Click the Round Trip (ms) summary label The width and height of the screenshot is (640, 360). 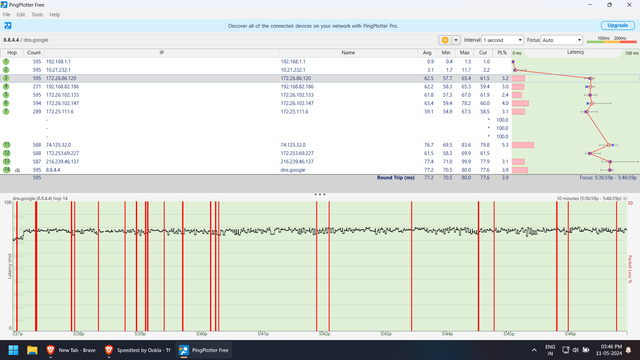(x=396, y=178)
